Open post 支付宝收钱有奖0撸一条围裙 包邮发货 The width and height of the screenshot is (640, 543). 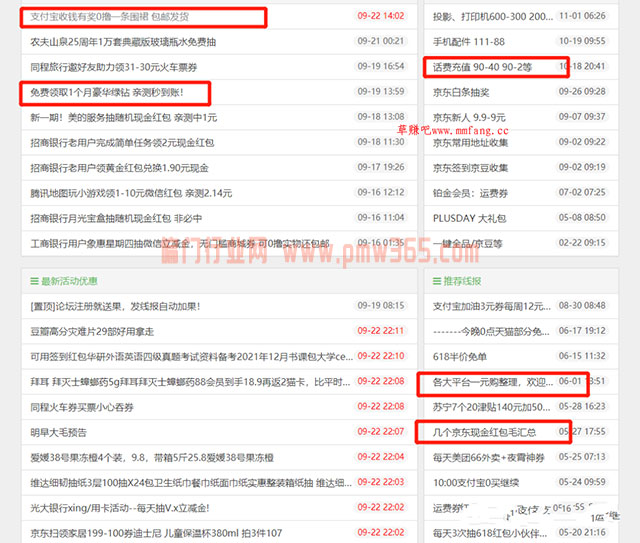[109, 17]
